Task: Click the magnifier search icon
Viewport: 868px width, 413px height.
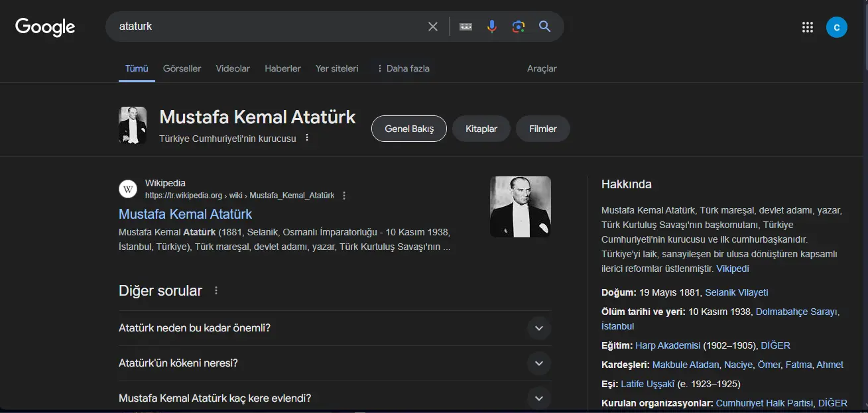Action: (545, 27)
